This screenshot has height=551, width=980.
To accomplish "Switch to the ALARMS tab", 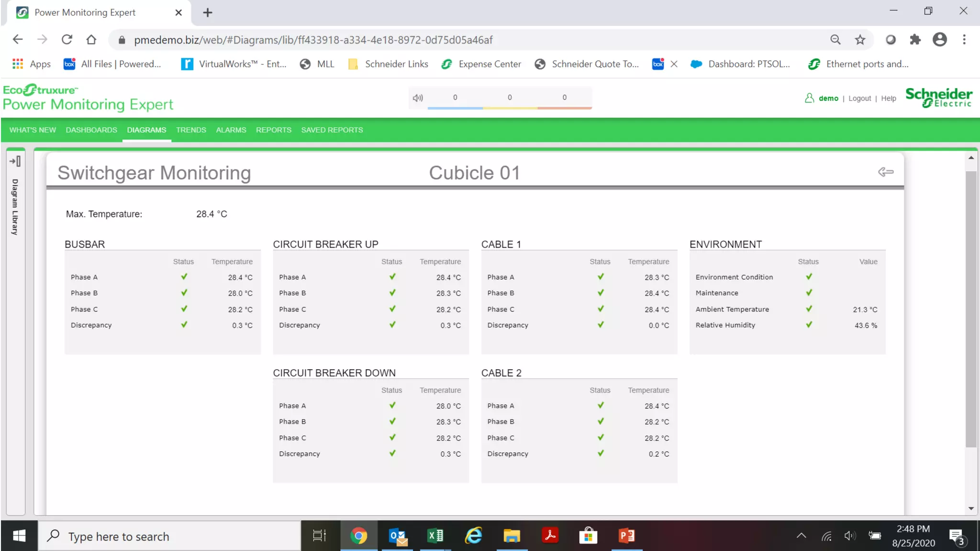I will [x=231, y=130].
